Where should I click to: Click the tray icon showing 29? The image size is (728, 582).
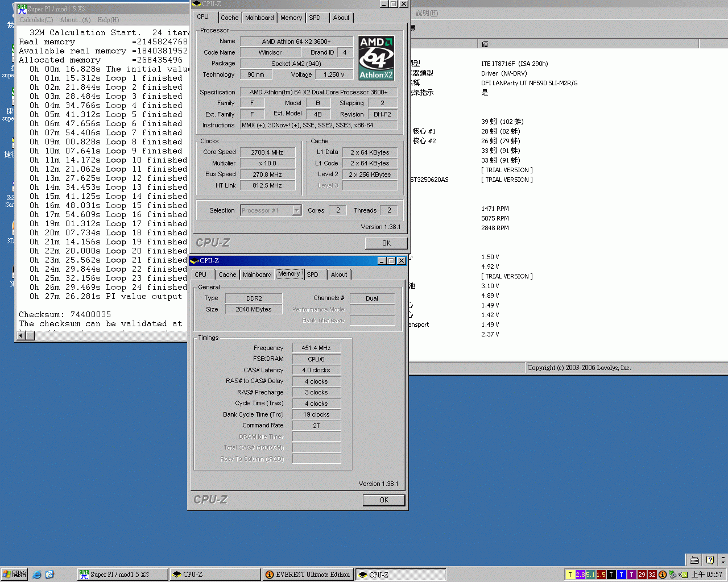(x=642, y=575)
